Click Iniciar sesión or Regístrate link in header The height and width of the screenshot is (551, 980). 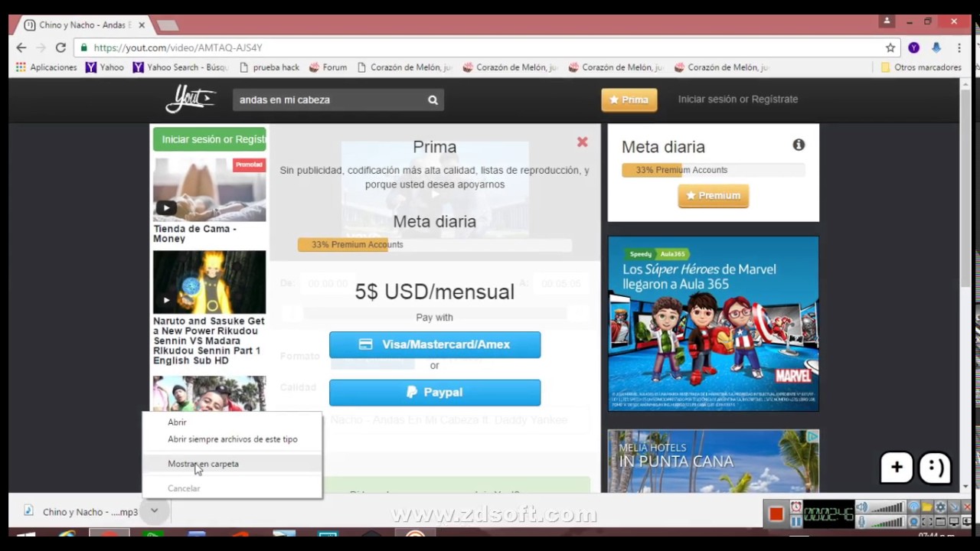(x=738, y=99)
